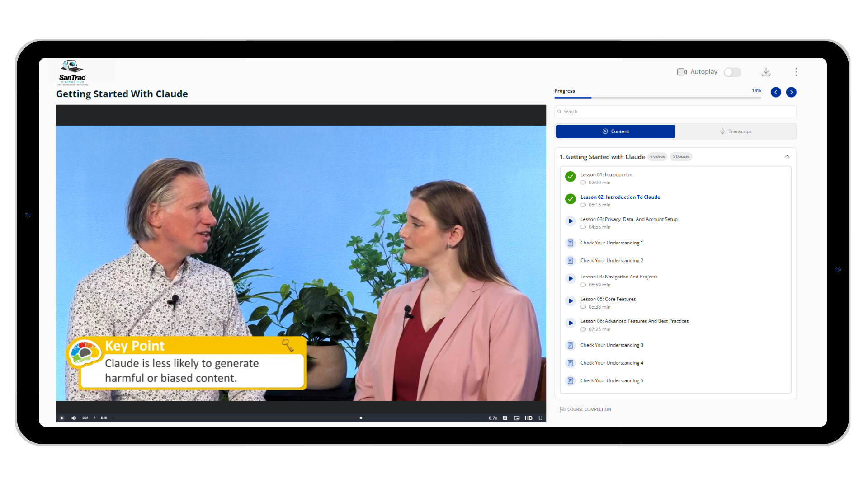Click the quiz icon for Check Your Understanding 2
This screenshot has width=868, height=488.
click(571, 261)
